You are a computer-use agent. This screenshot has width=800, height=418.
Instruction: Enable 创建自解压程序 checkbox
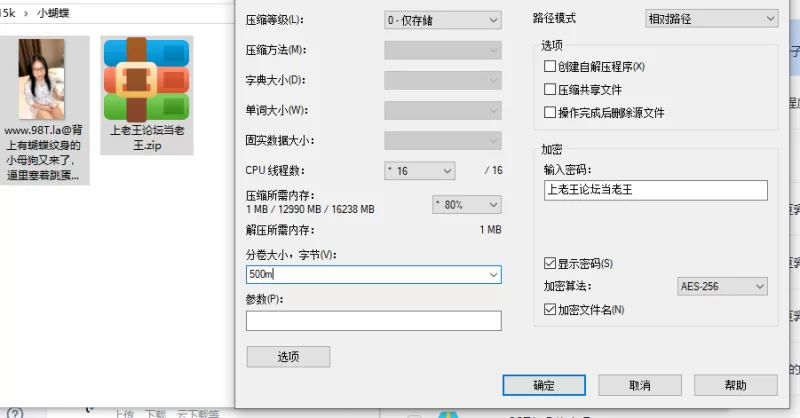[549, 67]
